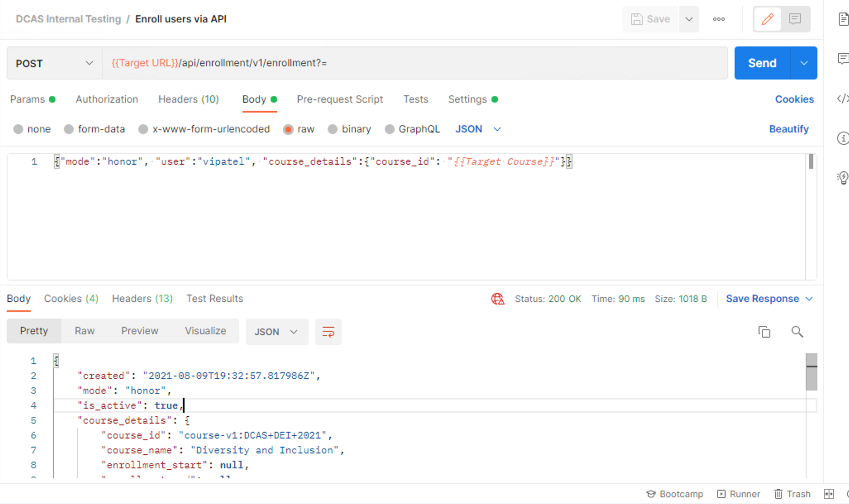
Task: Open the POST method dropdown
Action: point(54,63)
